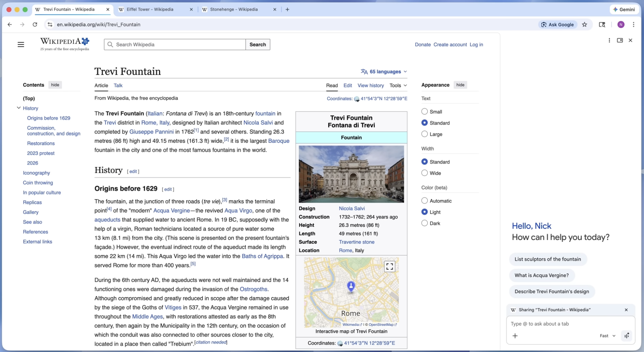Open the profile avatar N
This screenshot has width=644, height=352.
(621, 25)
